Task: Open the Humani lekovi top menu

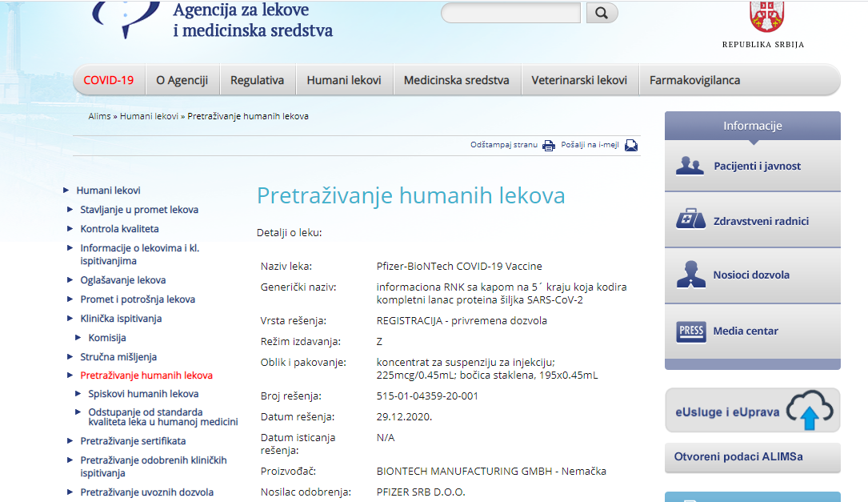Action: 344,80
